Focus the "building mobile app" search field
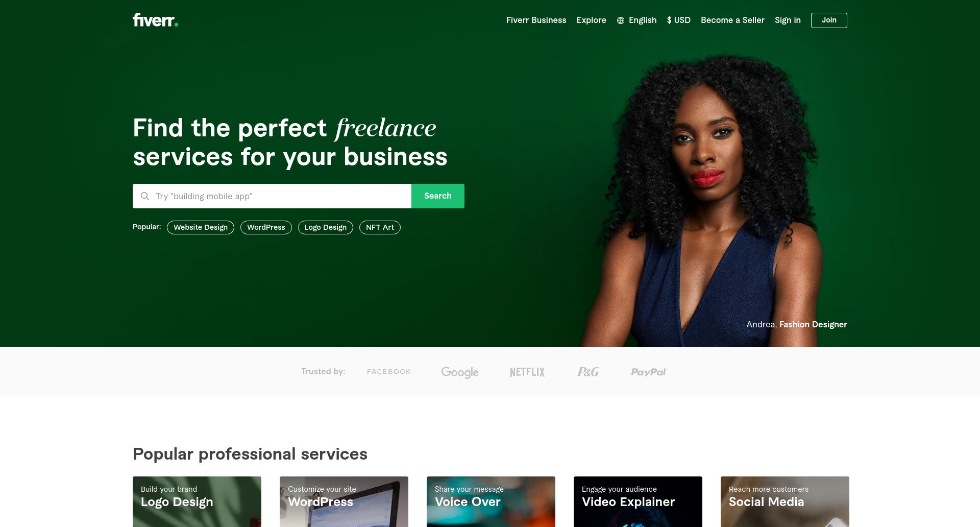980x527 pixels. (x=272, y=196)
